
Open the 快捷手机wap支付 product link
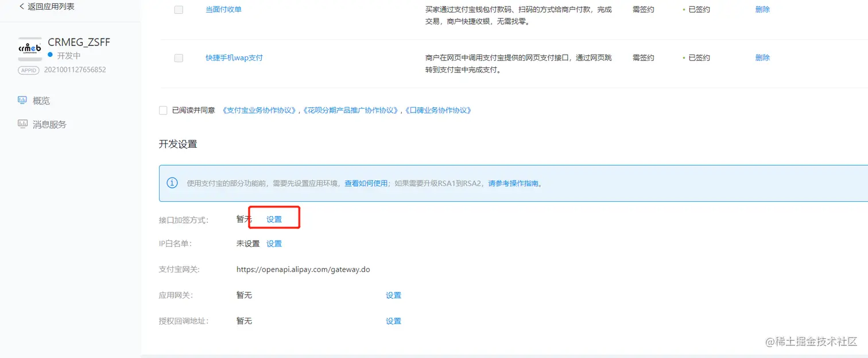[234, 57]
